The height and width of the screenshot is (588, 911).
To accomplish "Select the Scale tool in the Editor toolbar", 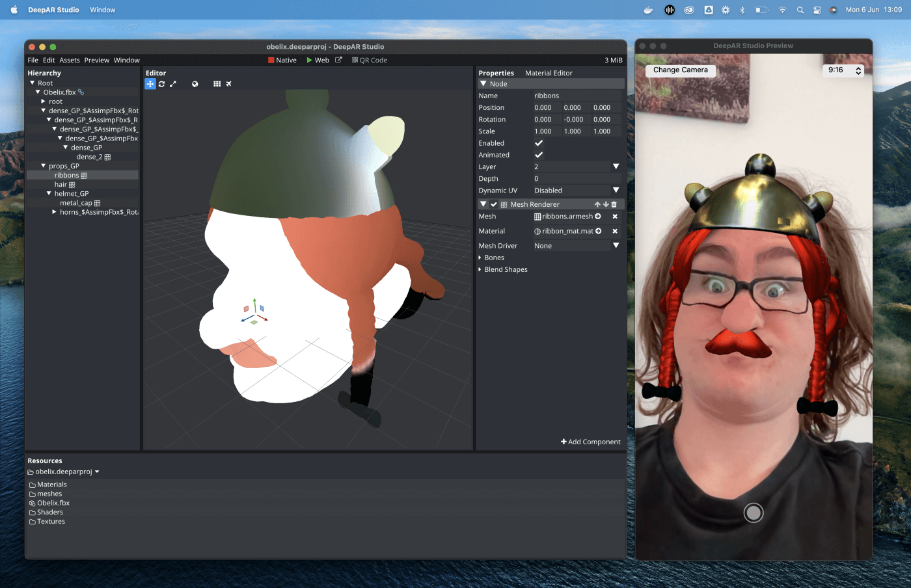I will (173, 84).
